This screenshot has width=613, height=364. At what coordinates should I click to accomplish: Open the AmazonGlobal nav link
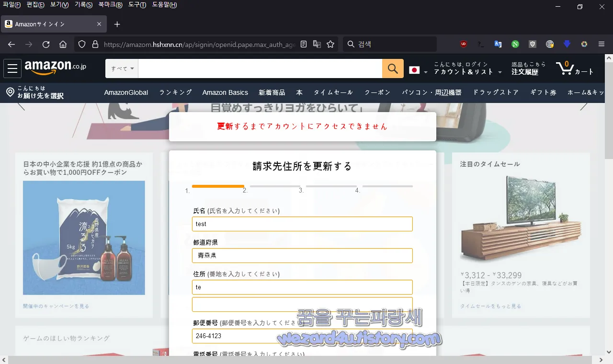tap(126, 92)
